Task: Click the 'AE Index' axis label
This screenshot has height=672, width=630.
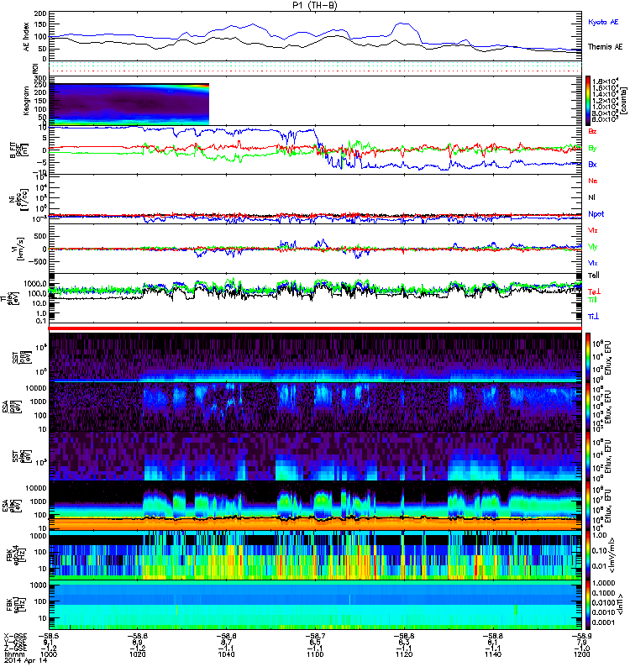Action: [x=27, y=36]
